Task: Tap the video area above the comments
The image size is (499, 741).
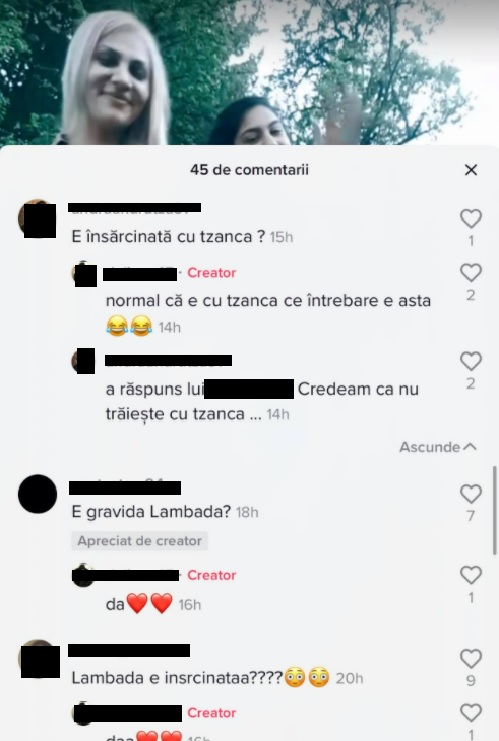Action: click(x=250, y=72)
